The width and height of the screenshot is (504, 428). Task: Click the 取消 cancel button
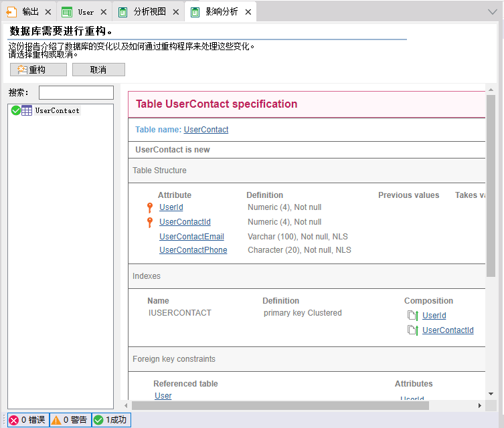pyautogui.click(x=98, y=70)
